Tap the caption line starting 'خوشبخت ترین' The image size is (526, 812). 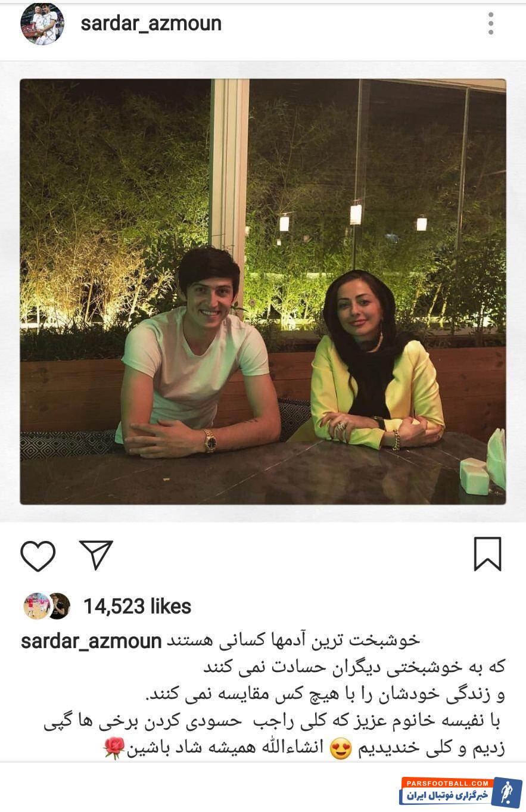pyautogui.click(x=293, y=640)
